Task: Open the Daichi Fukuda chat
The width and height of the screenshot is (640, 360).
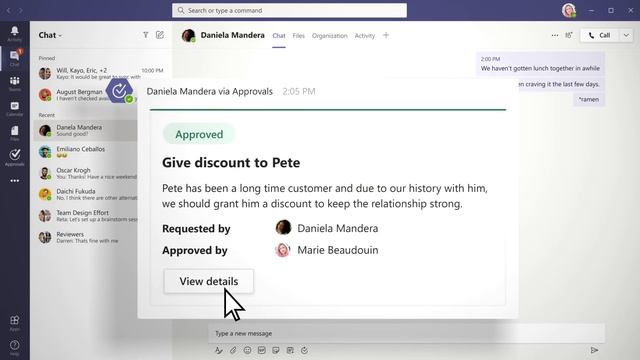Action: click(86, 194)
